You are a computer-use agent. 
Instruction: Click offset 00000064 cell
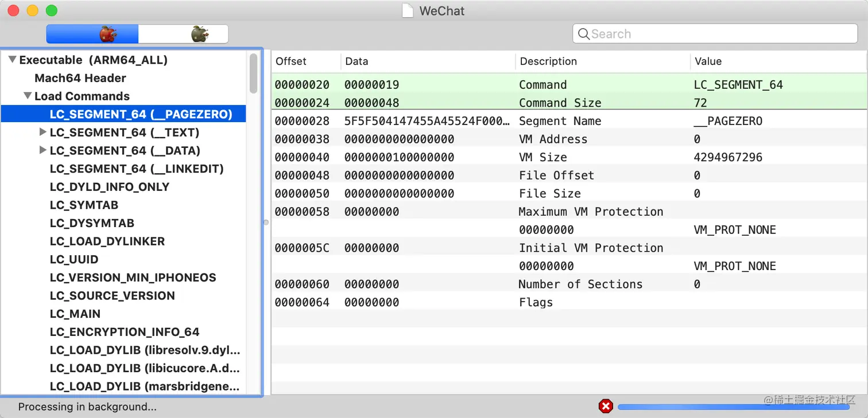(302, 303)
